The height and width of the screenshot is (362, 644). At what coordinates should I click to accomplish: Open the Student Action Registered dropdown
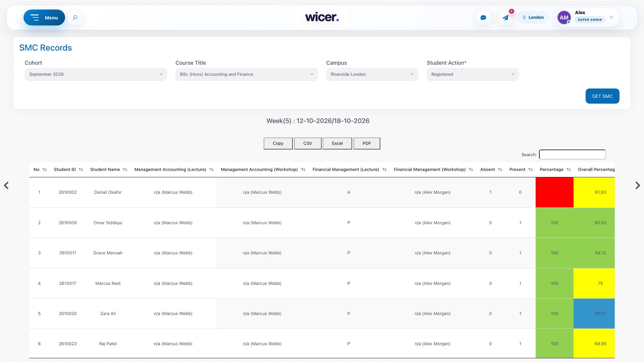[x=473, y=74]
